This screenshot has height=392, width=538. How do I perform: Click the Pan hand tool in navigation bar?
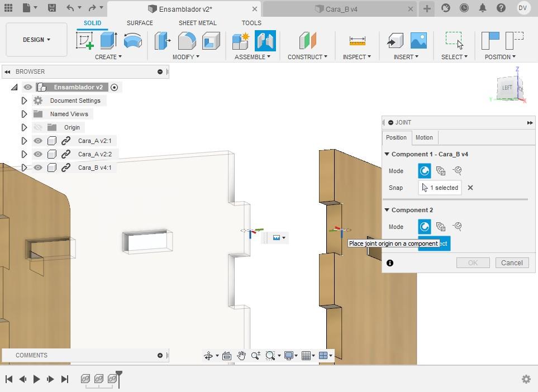241,356
